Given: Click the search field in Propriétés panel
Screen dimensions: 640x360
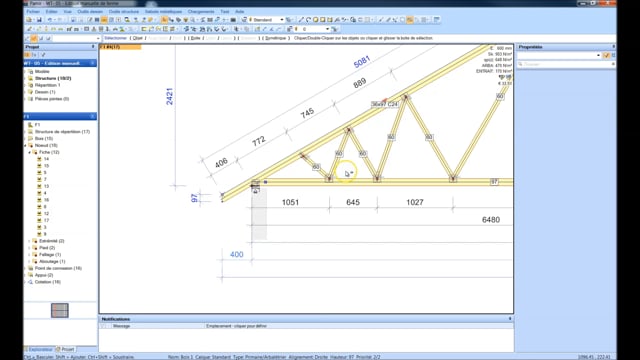Looking at the screenshot, I should [566, 64].
